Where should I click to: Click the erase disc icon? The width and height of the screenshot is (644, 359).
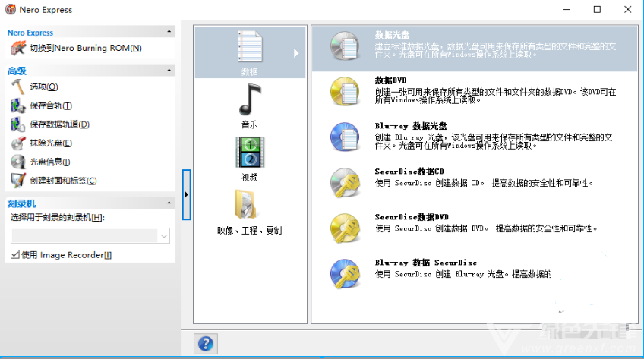tap(18, 143)
